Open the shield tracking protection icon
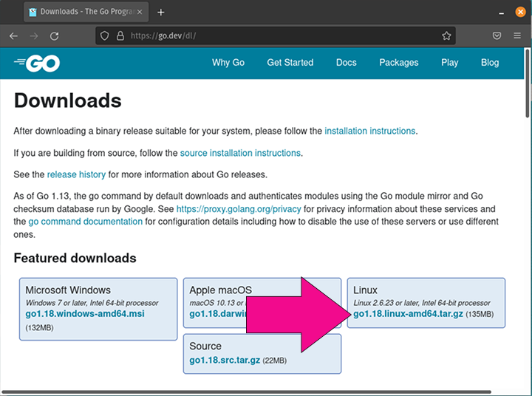 (x=104, y=35)
